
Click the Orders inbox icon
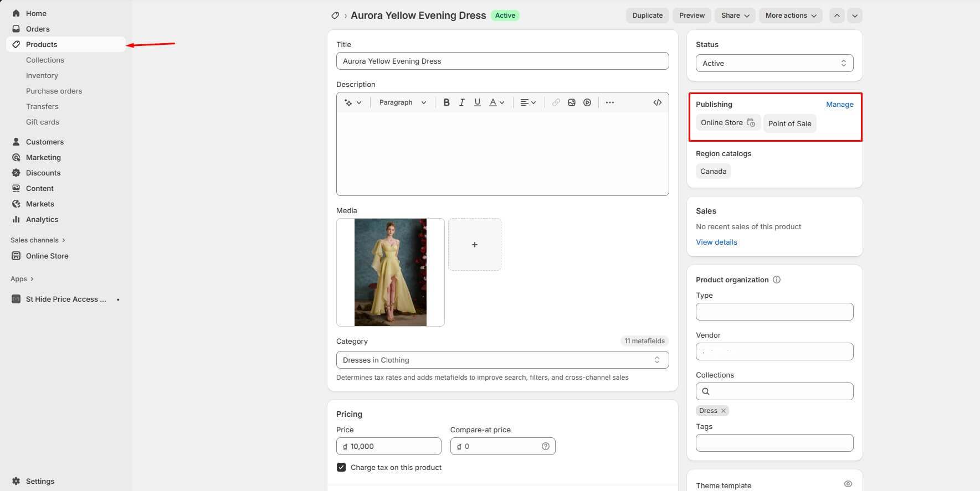16,29
